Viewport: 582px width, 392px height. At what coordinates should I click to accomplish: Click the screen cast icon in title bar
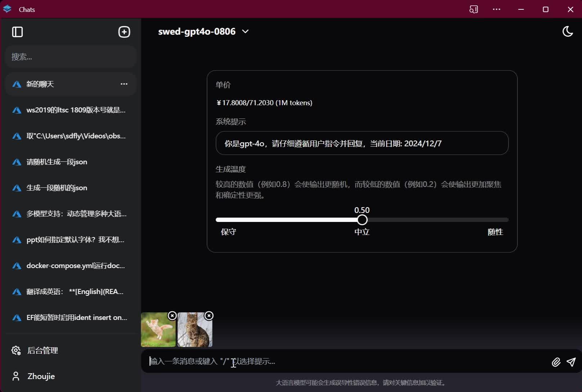[474, 9]
